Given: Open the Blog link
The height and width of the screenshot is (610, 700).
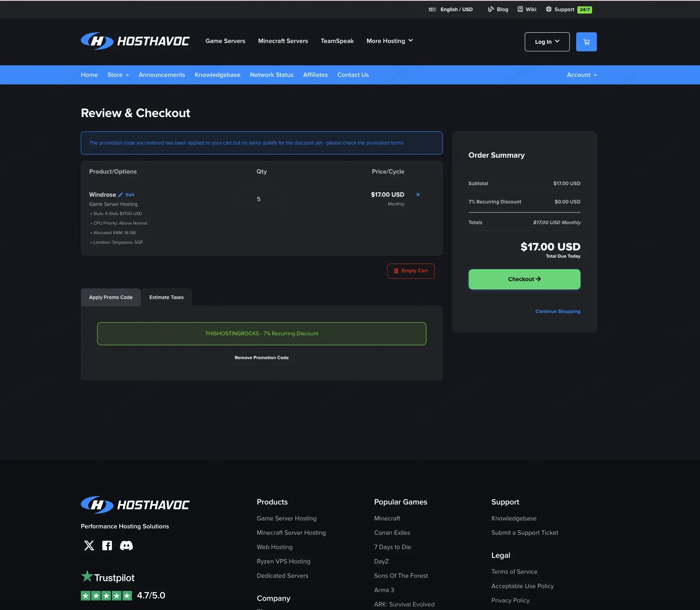Looking at the screenshot, I should 498,10.
